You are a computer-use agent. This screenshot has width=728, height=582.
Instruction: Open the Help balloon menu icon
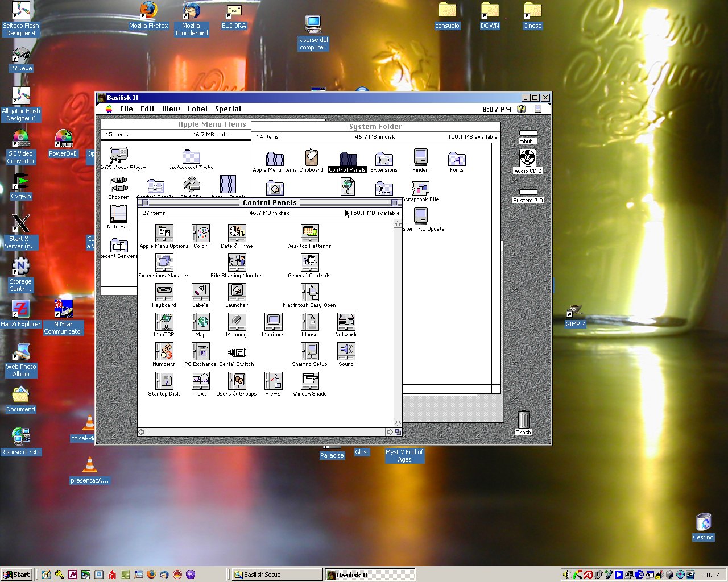coord(521,109)
